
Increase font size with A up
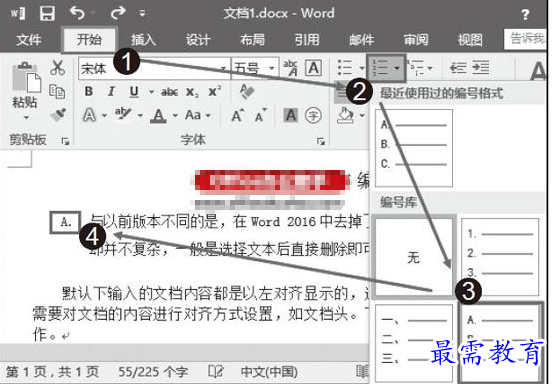pyautogui.click(x=238, y=115)
